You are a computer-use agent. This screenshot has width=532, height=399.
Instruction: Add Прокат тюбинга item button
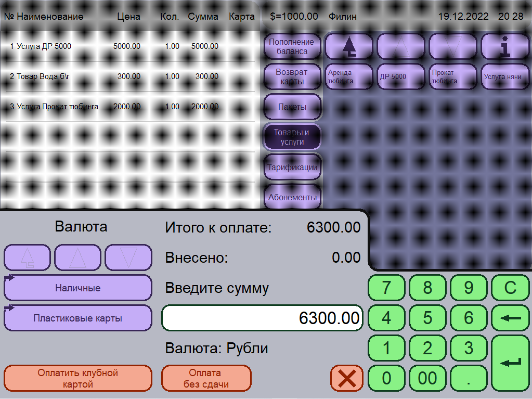[x=453, y=76]
